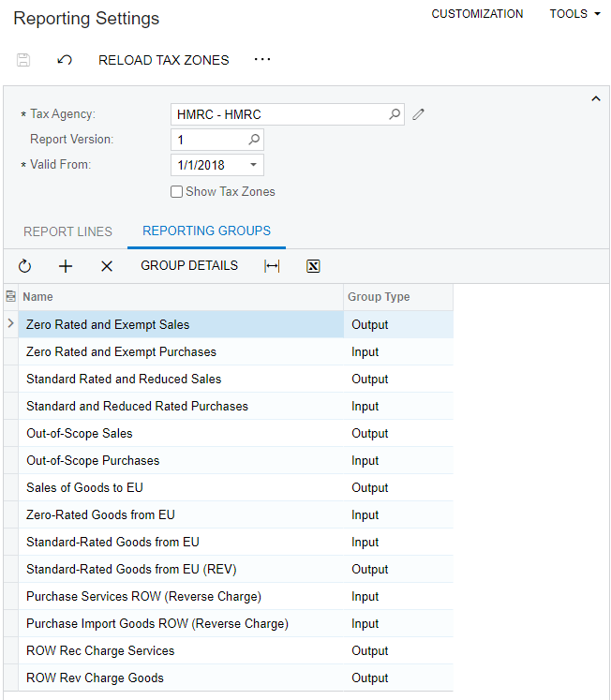Screen dimensions: 611x700
Task: Open the Valid From date dropdown
Action: (x=253, y=166)
